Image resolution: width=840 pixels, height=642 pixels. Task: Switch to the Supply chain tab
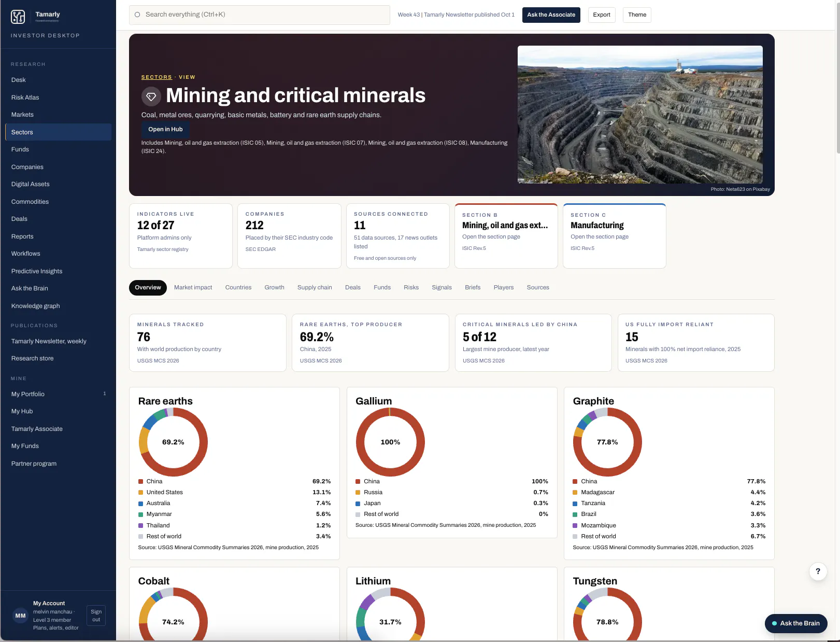pyautogui.click(x=315, y=287)
